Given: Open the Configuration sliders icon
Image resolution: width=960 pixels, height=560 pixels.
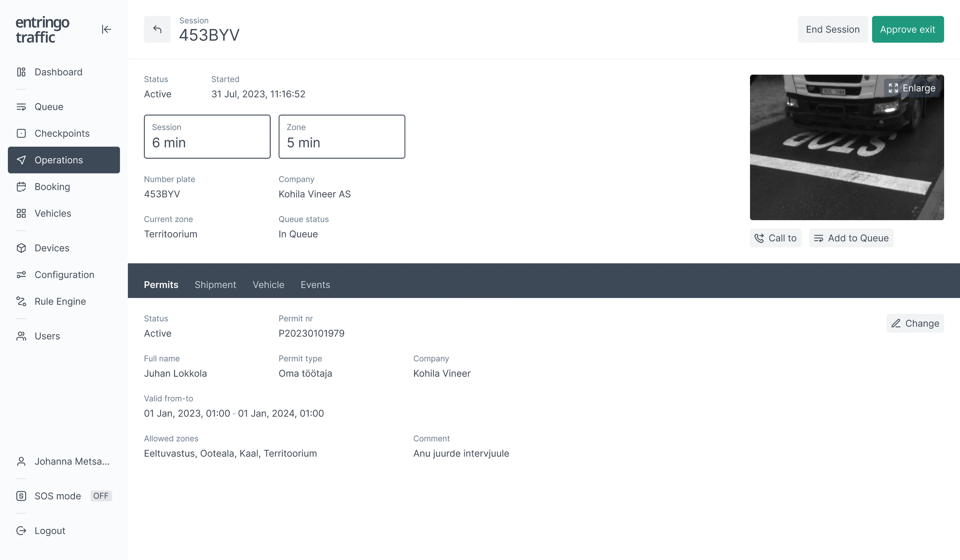Looking at the screenshot, I should pyautogui.click(x=21, y=275).
